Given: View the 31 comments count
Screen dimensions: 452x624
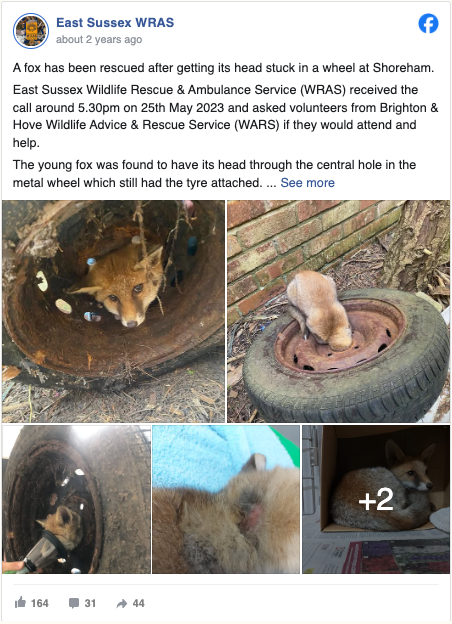Looking at the screenshot, I should click(90, 603).
